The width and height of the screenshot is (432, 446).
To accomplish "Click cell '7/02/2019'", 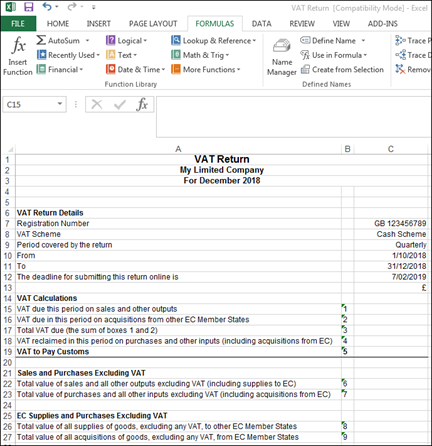I will tap(391, 277).
